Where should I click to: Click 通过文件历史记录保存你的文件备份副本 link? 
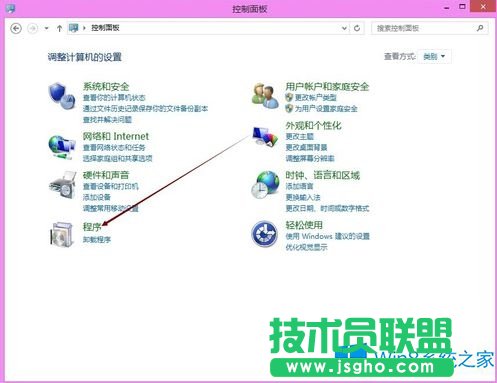[145, 109]
